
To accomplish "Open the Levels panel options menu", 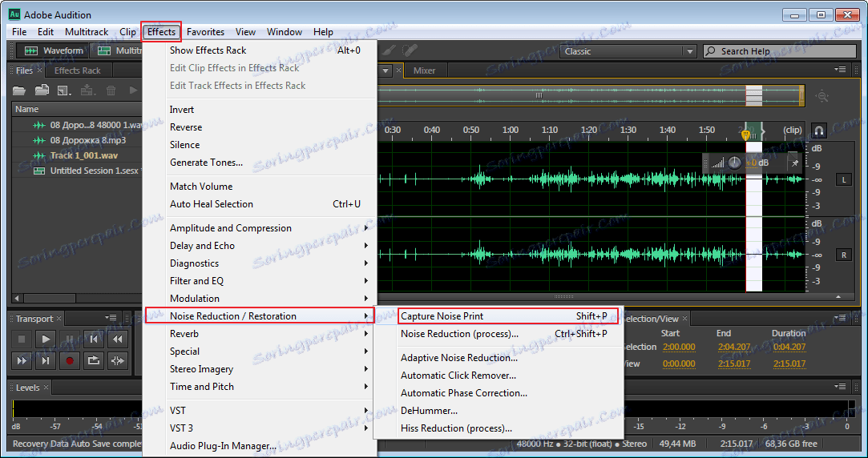I will (x=840, y=387).
